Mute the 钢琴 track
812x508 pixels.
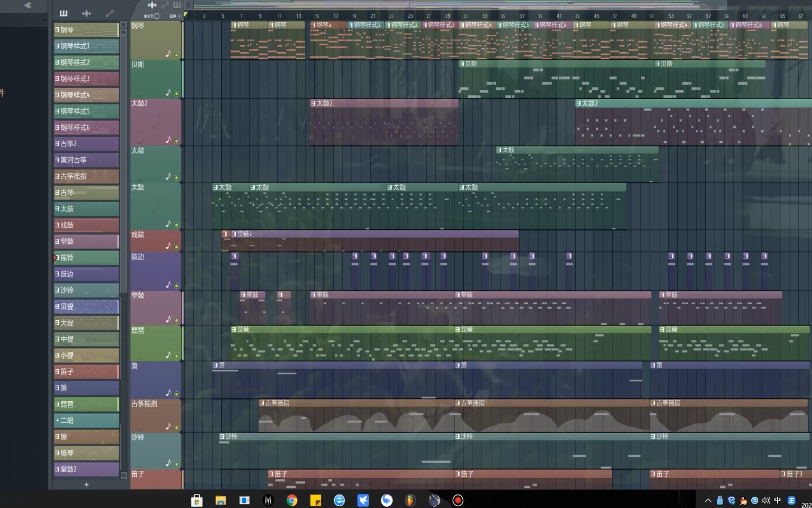(177, 55)
